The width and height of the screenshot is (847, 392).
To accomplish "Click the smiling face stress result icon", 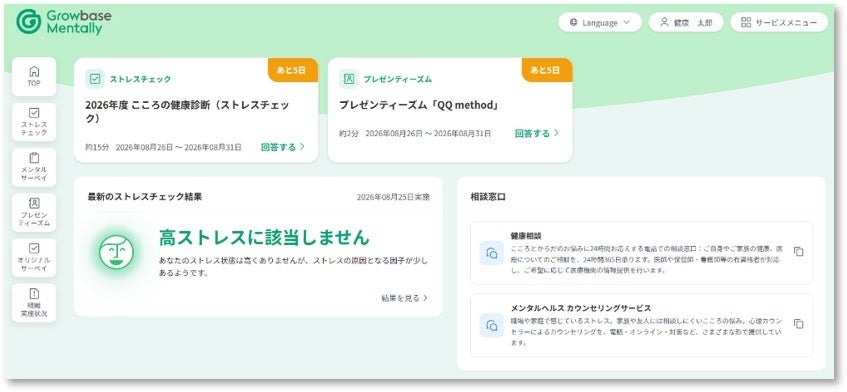I will click(x=116, y=252).
